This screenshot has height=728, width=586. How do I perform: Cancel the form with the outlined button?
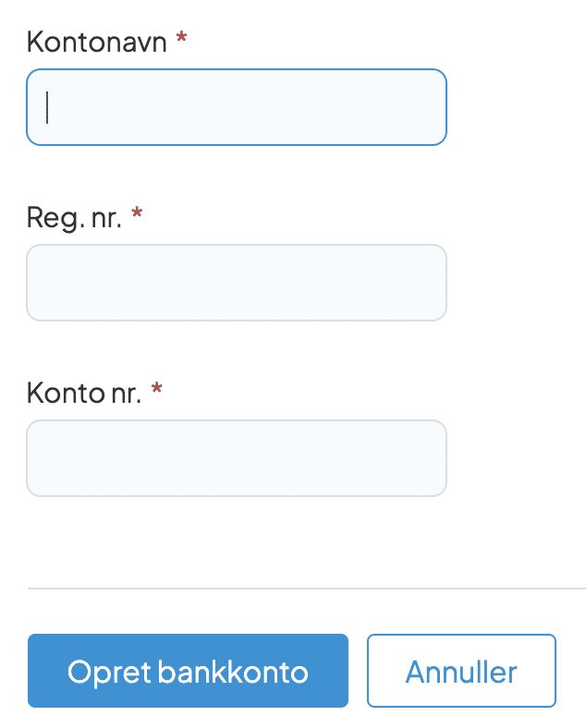(x=461, y=671)
